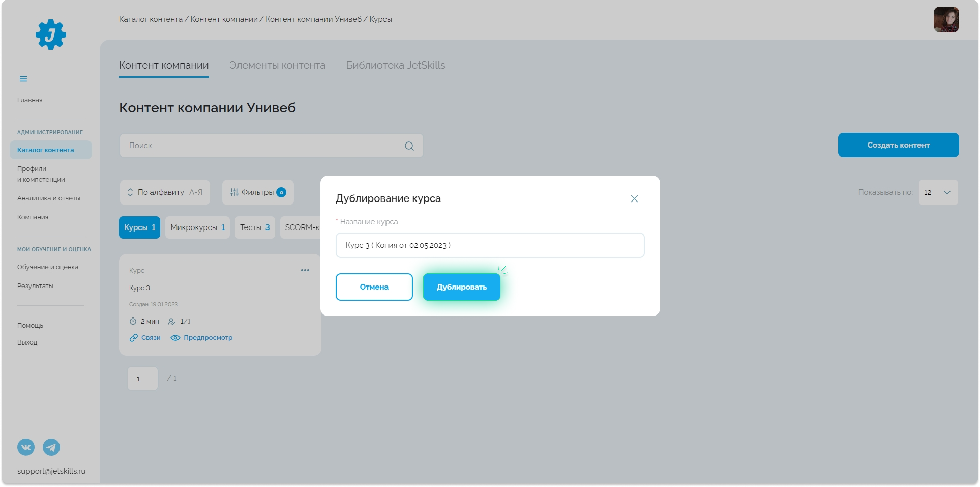Click the support@jetskills.ru email link

(51, 471)
